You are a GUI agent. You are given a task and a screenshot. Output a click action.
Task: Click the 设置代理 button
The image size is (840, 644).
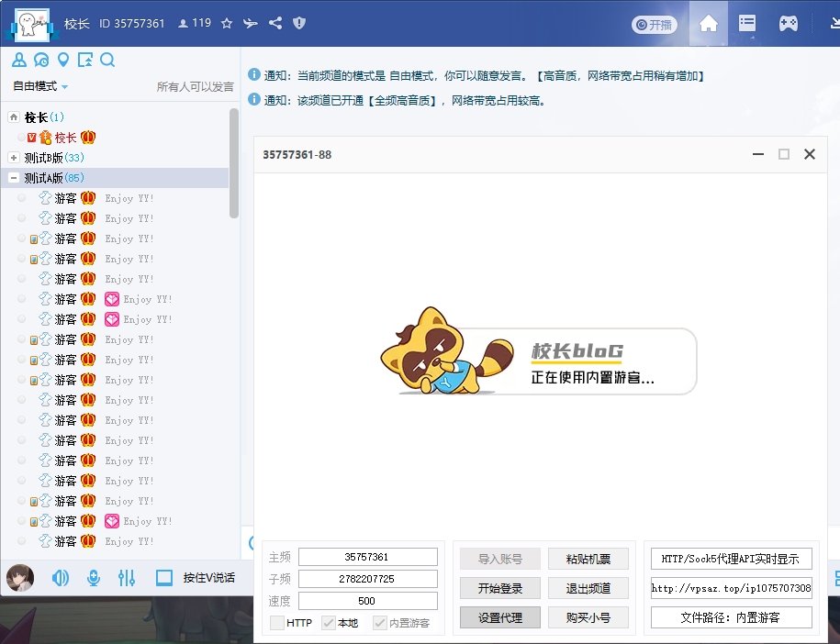[x=500, y=617]
